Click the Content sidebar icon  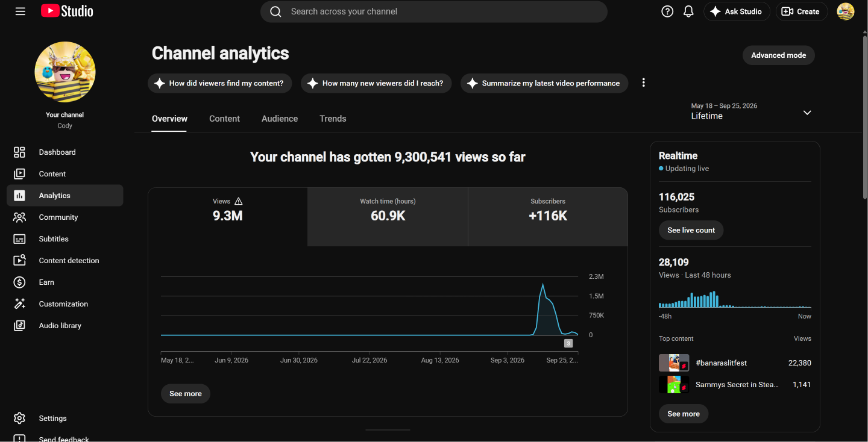[x=19, y=174]
